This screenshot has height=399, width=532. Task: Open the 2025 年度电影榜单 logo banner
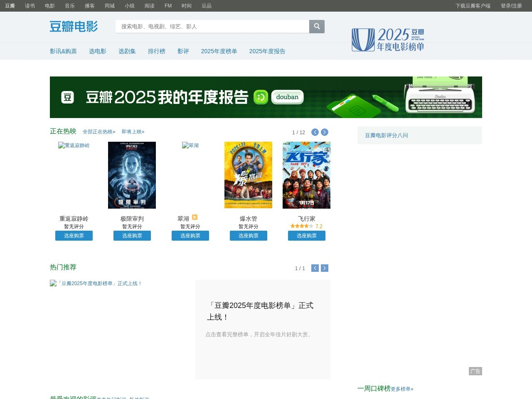(388, 40)
